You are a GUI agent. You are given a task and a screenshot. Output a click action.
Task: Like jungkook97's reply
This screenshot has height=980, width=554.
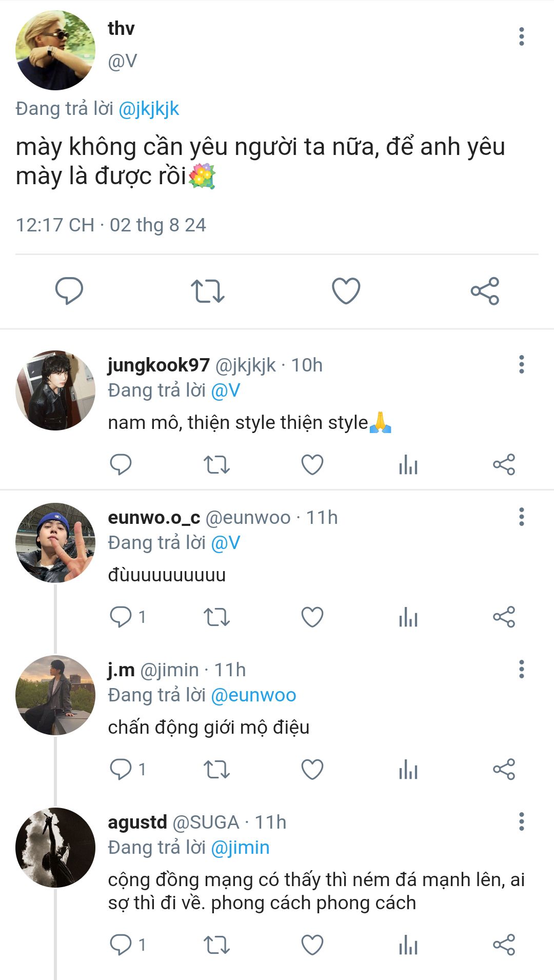(312, 465)
